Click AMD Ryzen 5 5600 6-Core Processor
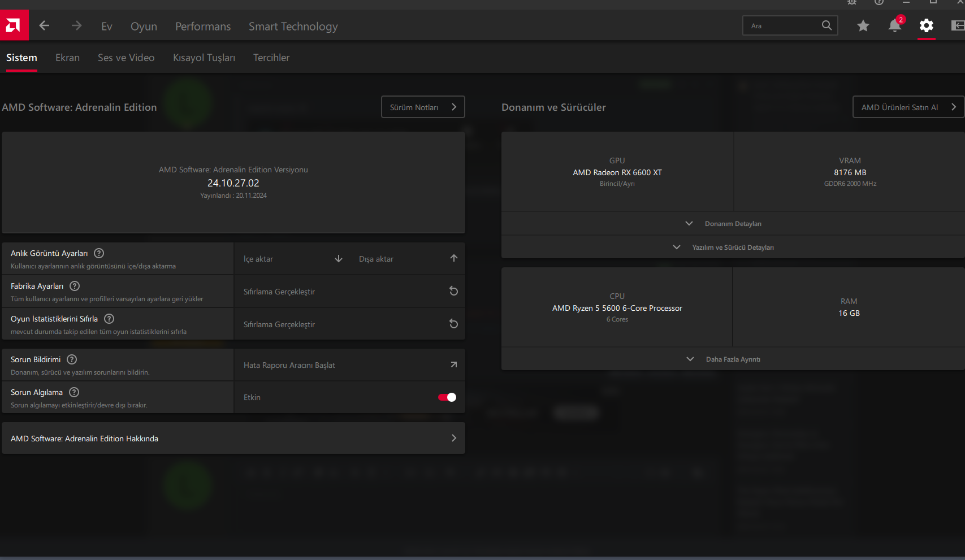The height and width of the screenshot is (560, 965). pos(617,308)
